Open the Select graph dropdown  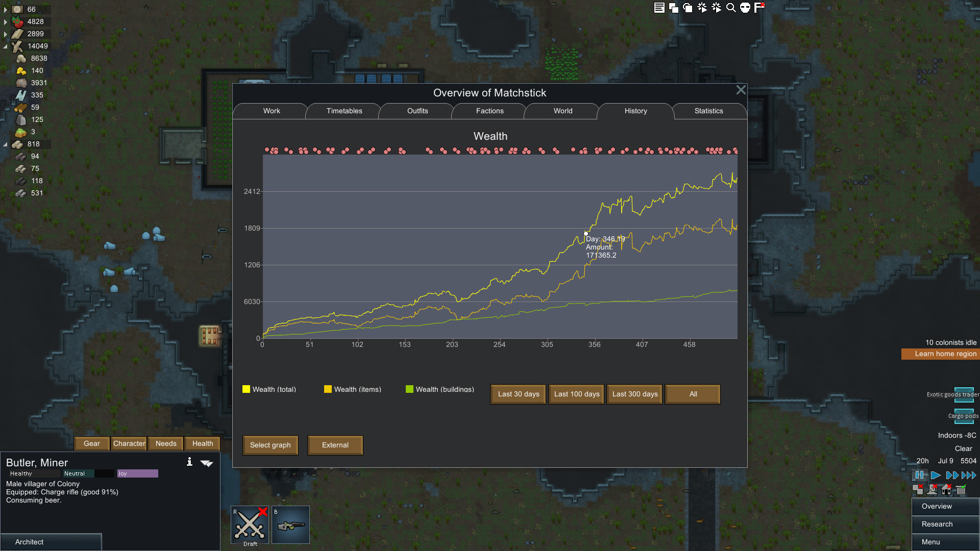point(271,445)
